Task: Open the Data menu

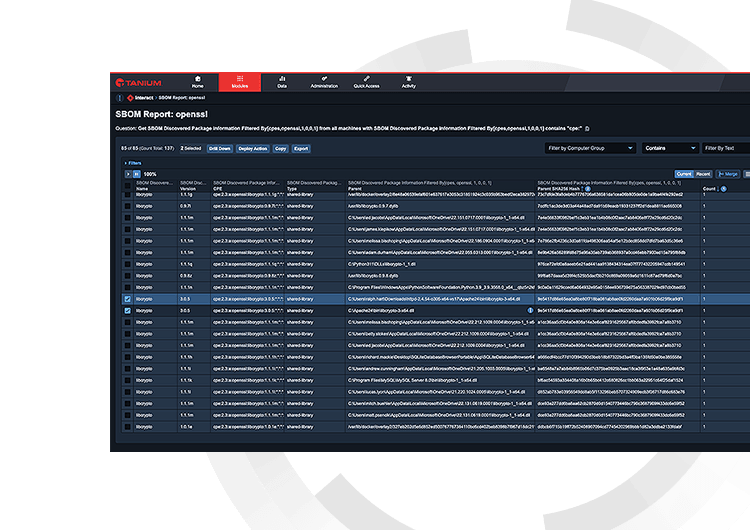Action: (282, 82)
